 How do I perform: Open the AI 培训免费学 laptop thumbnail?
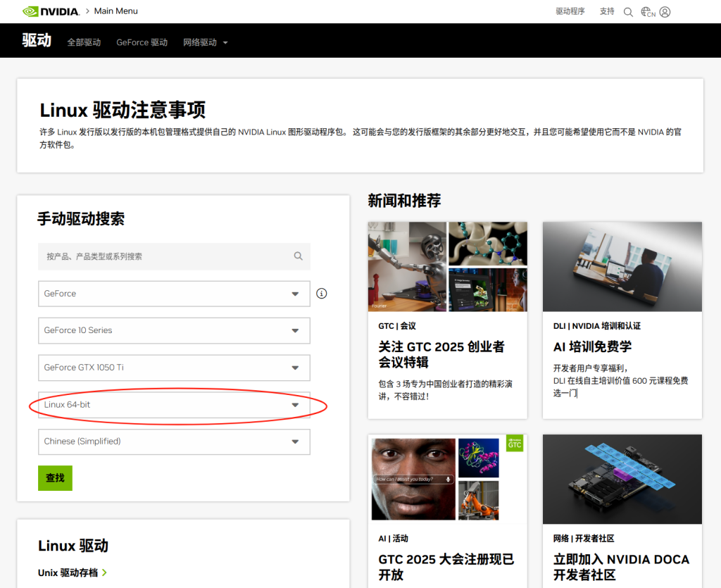622,266
